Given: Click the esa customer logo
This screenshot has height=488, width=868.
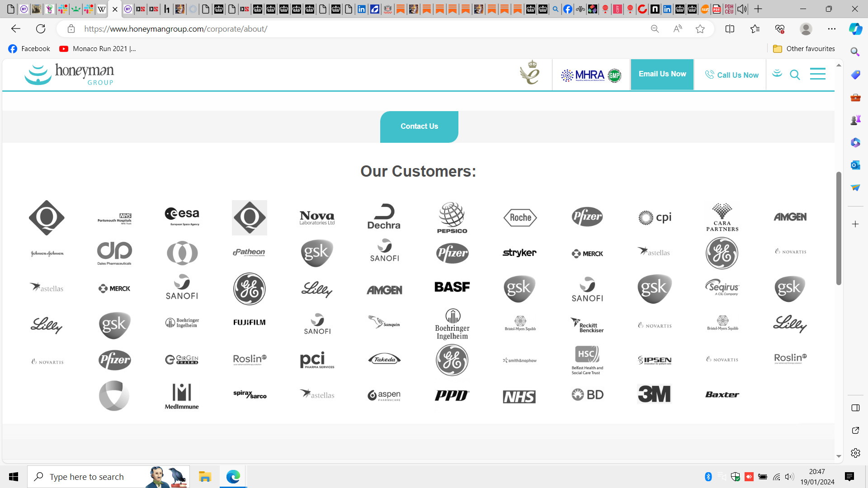Looking at the screenshot, I should [182, 216].
